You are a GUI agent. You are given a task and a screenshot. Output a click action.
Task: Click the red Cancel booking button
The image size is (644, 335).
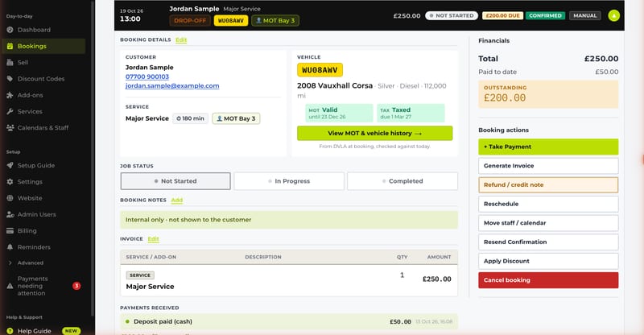pyautogui.click(x=548, y=280)
